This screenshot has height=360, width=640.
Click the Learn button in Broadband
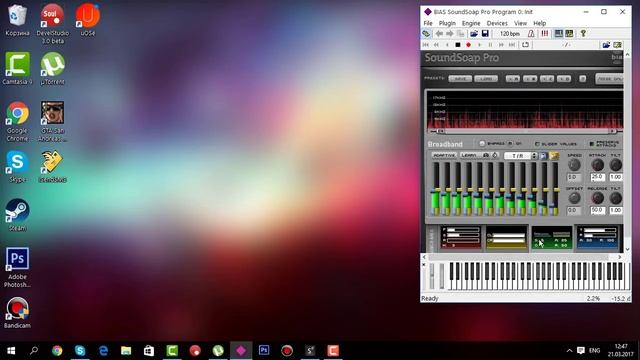click(469, 156)
